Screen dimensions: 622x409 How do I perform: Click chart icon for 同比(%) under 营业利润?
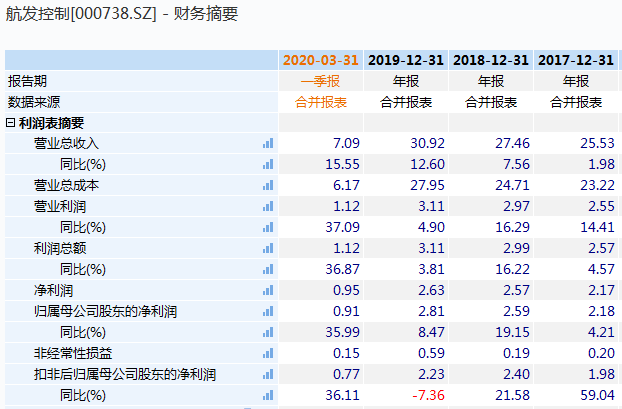coord(268,227)
